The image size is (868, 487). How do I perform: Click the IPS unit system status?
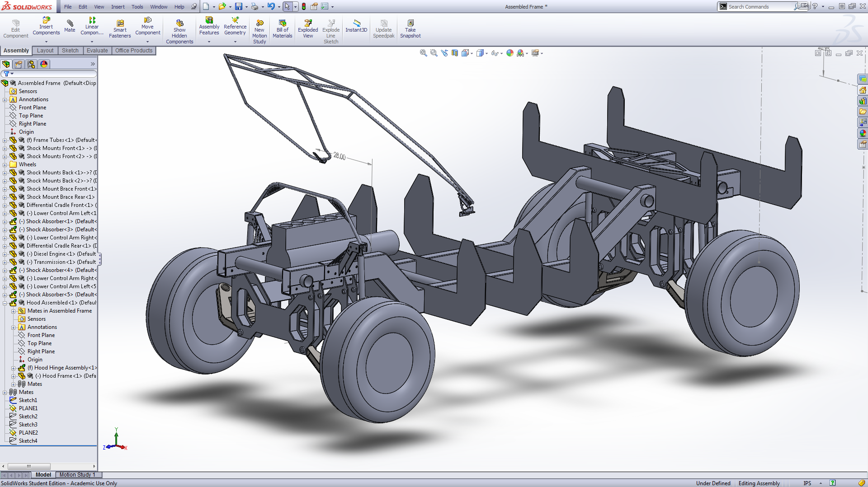click(x=807, y=483)
